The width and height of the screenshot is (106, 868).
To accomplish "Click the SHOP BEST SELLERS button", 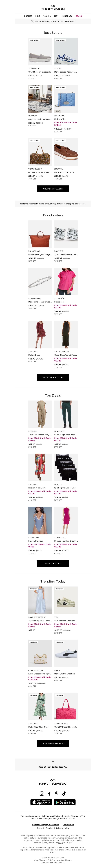I will pos(53,189).
